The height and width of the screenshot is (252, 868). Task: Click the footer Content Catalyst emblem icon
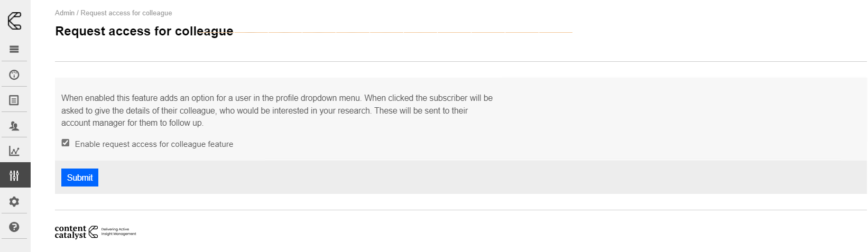click(93, 232)
